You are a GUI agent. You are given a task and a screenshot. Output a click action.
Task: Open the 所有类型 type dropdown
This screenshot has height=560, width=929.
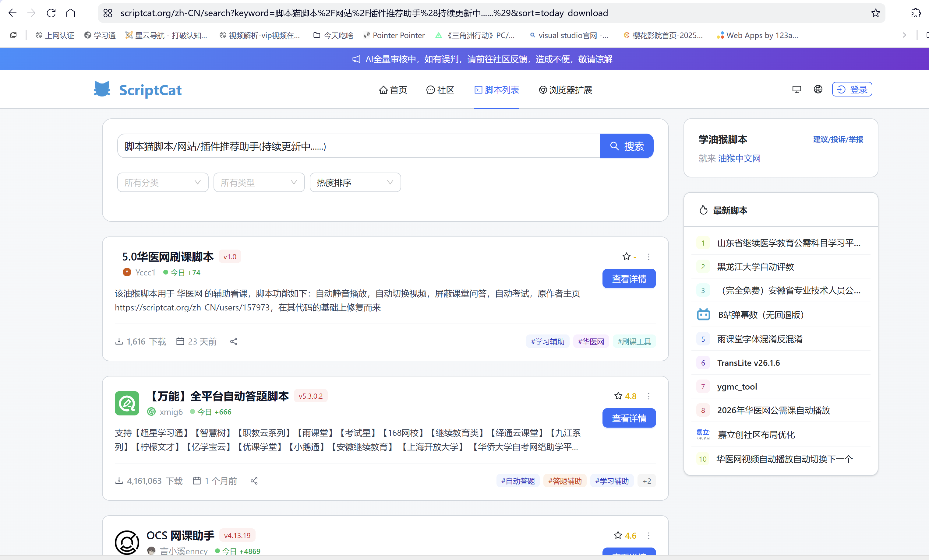click(259, 182)
